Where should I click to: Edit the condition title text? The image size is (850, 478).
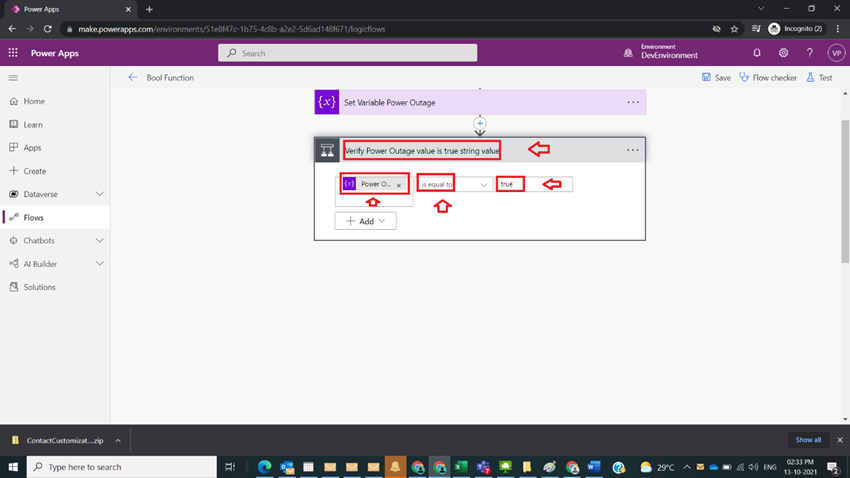[422, 151]
